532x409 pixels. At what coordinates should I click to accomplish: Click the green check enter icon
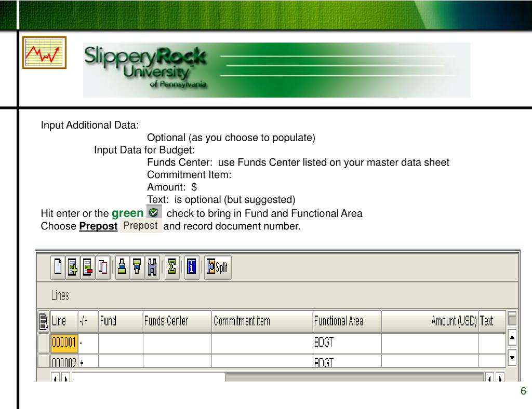154,212
